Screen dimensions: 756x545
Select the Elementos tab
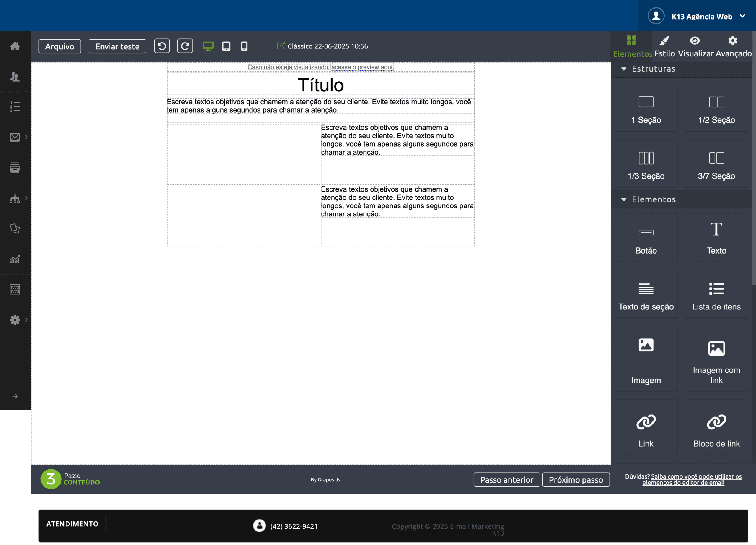(632, 46)
